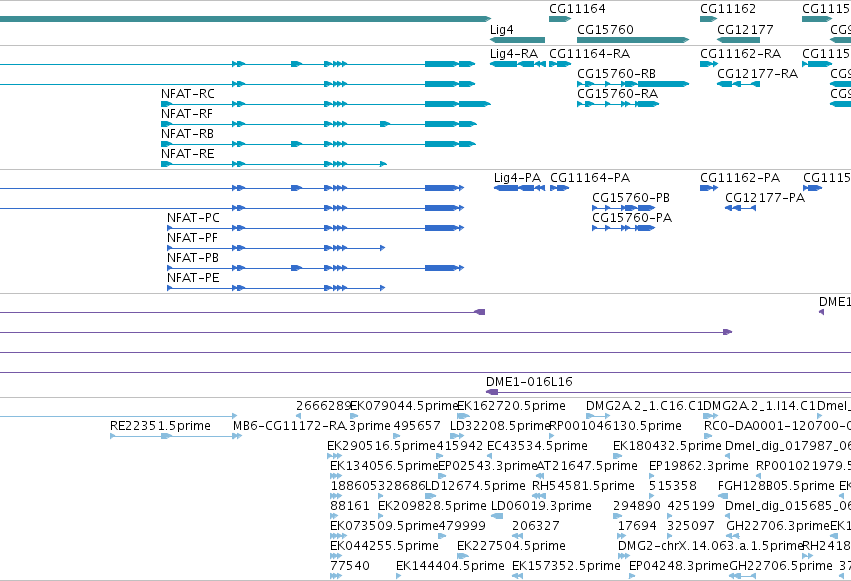Select the CG11162-PA protein label
The height and width of the screenshot is (581, 851).
pos(740,177)
